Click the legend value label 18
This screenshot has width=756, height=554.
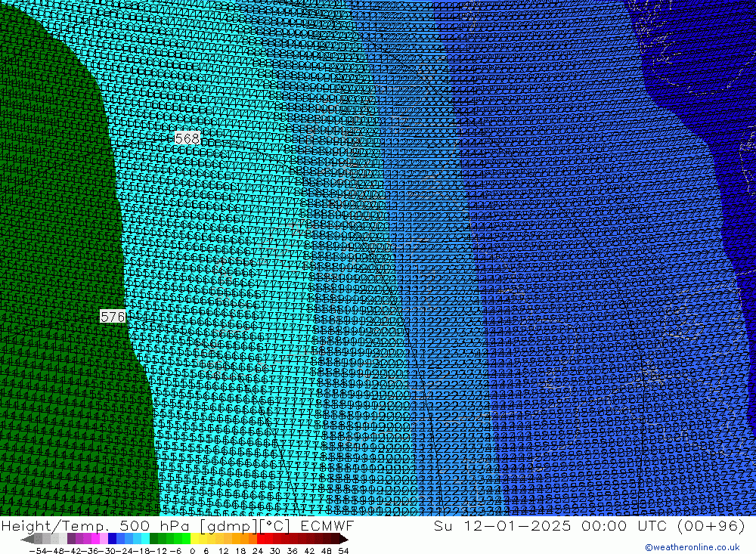(x=240, y=551)
